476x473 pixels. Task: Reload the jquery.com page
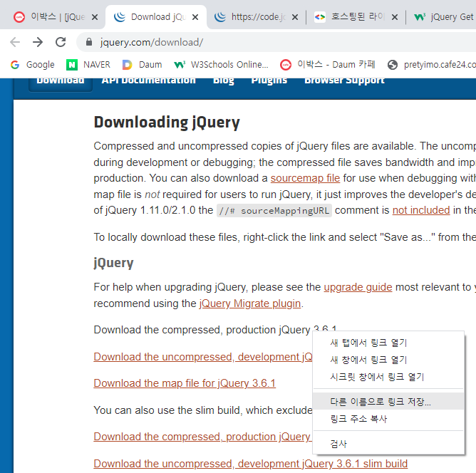coord(61,42)
